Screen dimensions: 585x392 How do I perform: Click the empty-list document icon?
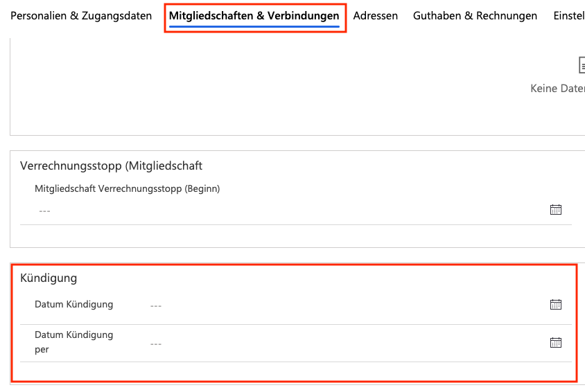[582, 65]
